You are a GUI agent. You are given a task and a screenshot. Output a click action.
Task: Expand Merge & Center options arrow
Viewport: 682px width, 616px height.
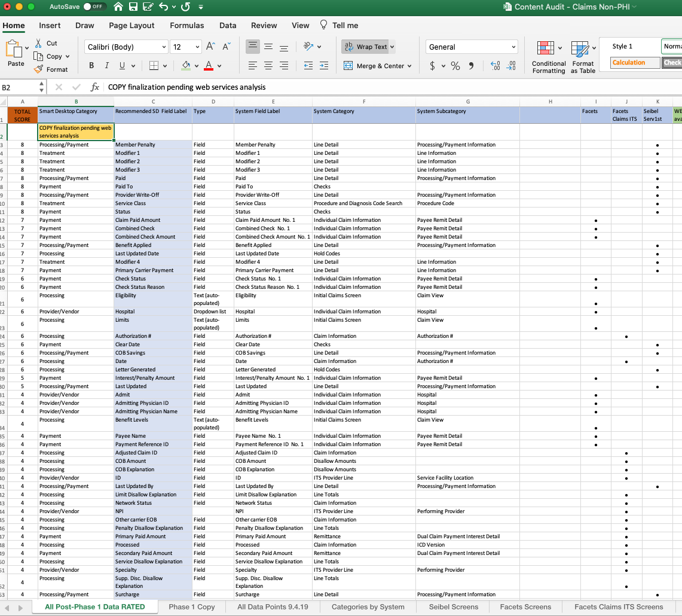click(x=409, y=66)
